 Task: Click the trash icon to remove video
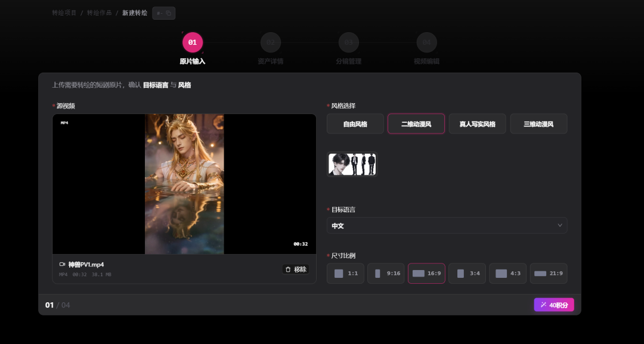[288, 269]
